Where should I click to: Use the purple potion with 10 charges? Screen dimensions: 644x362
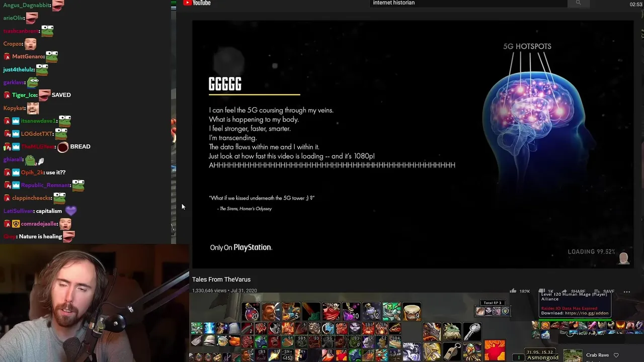[x=351, y=312]
